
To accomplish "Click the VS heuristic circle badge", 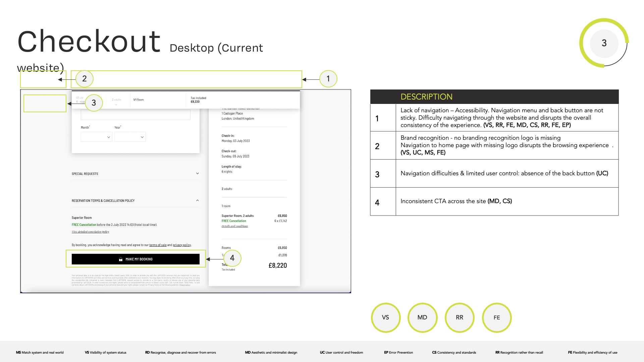I will (x=385, y=317).
